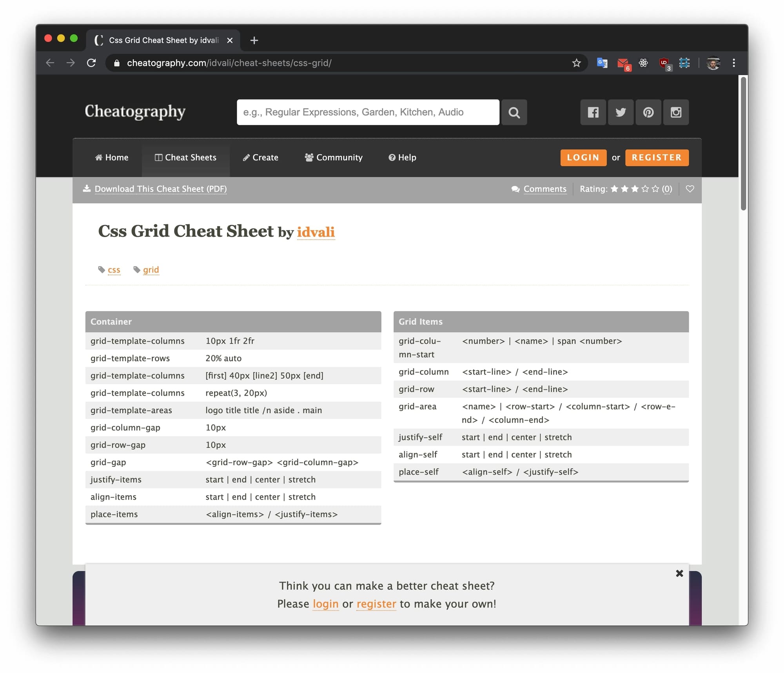Reload the page
The height and width of the screenshot is (673, 784).
(x=91, y=63)
